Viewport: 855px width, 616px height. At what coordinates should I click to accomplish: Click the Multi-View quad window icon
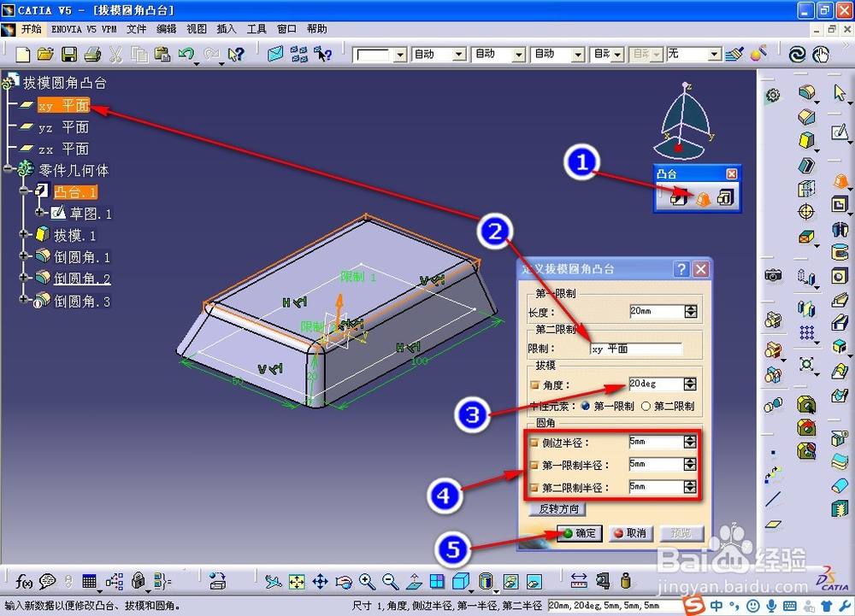(437, 582)
